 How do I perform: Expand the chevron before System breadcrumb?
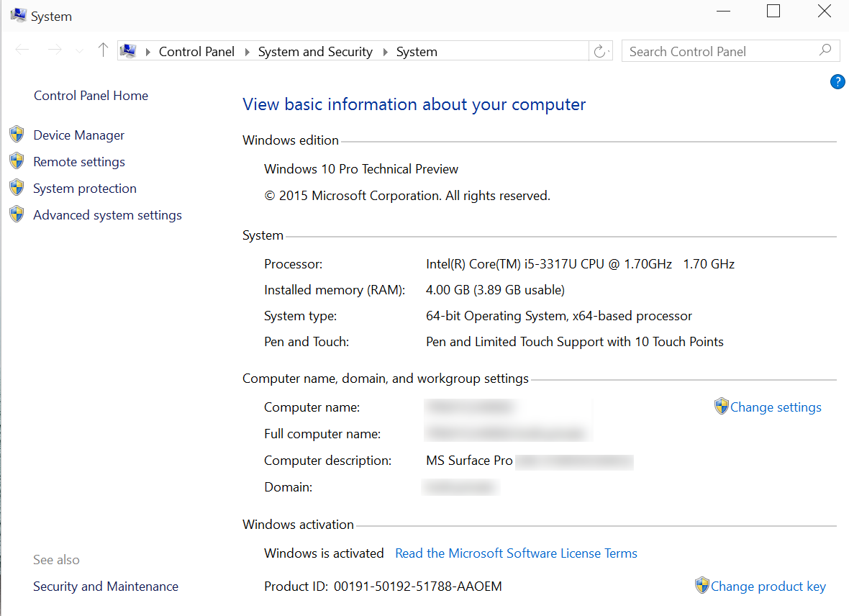point(386,52)
